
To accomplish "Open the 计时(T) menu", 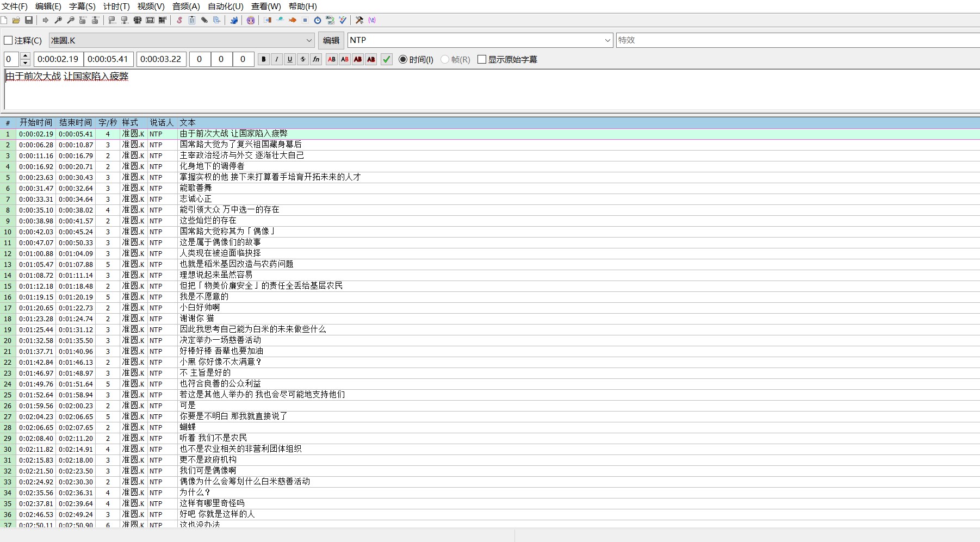I will pyautogui.click(x=116, y=7).
